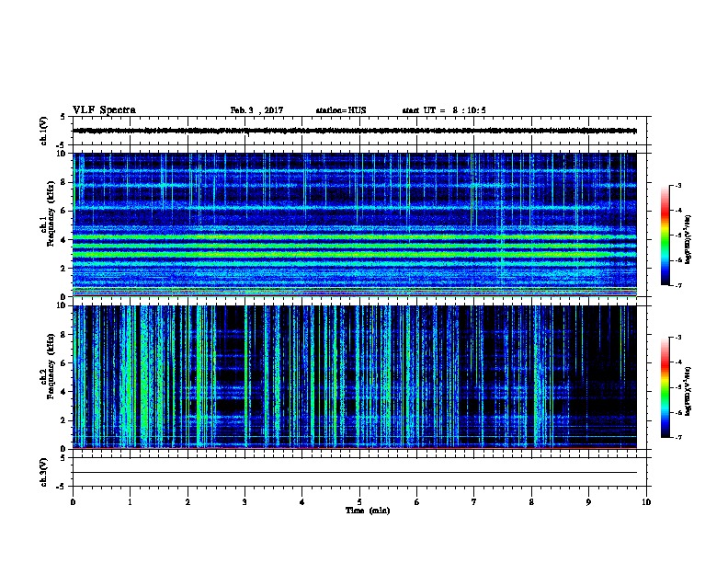Select the "start UT = 8 : 10: 5" text

pyautogui.click(x=444, y=110)
